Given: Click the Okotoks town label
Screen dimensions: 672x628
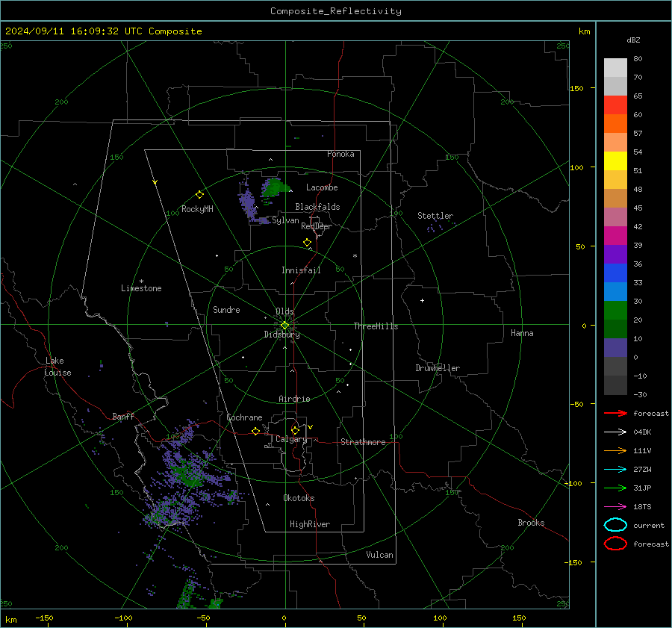Looking at the screenshot, I should (299, 498).
